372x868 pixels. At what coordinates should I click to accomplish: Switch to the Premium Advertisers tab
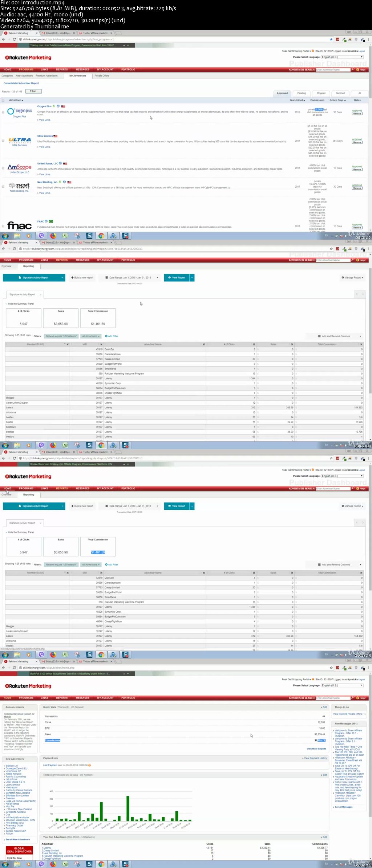46,76
